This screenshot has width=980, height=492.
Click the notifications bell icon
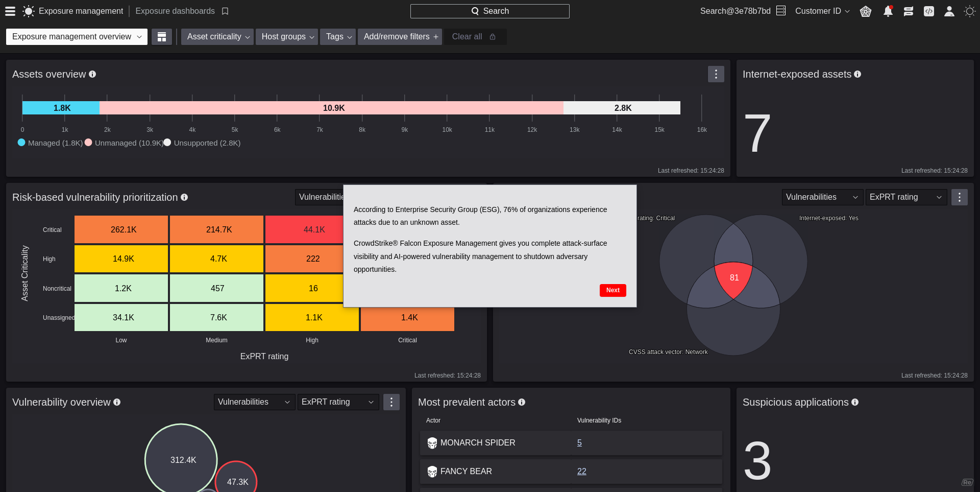pyautogui.click(x=888, y=11)
